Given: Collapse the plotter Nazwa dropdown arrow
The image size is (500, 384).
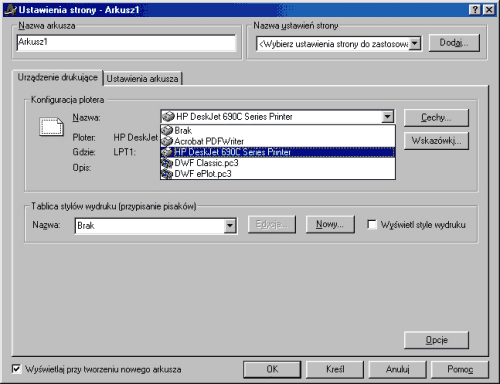Looking at the screenshot, I should pyautogui.click(x=387, y=117).
